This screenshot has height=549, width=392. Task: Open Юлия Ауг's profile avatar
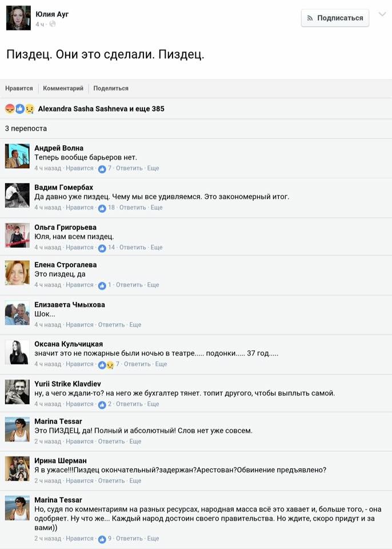click(x=18, y=18)
